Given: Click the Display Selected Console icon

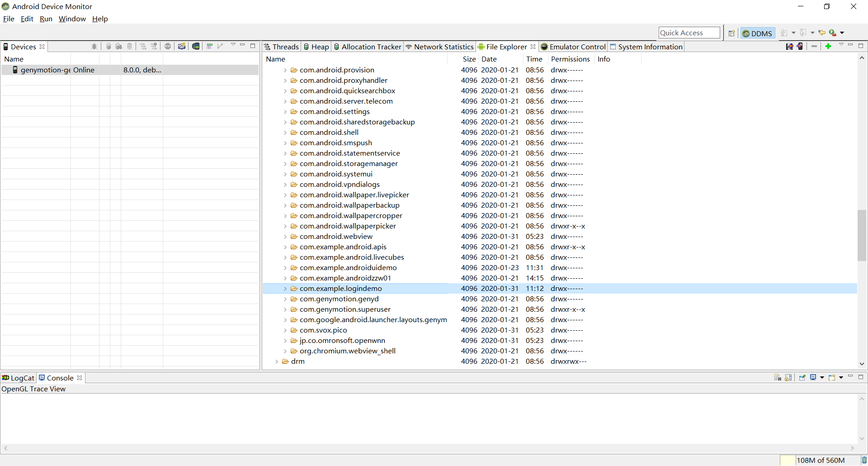Looking at the screenshot, I should point(813,377).
